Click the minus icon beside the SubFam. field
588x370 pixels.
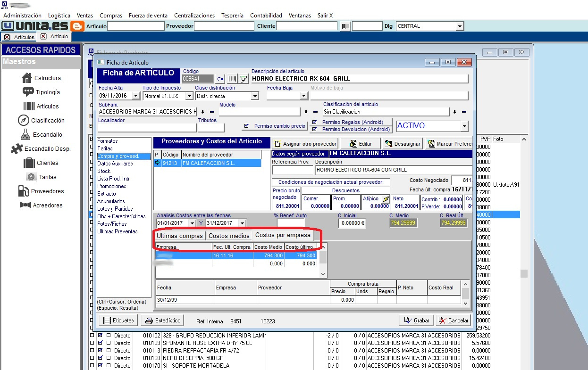point(211,112)
